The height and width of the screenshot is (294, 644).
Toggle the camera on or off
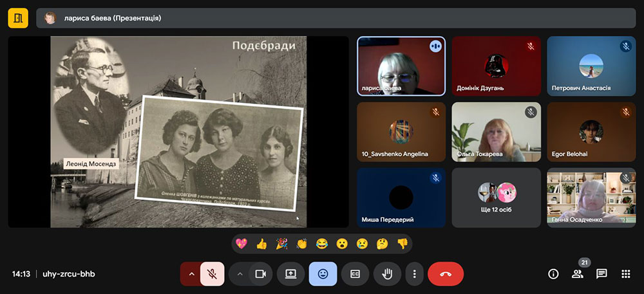pyautogui.click(x=260, y=273)
